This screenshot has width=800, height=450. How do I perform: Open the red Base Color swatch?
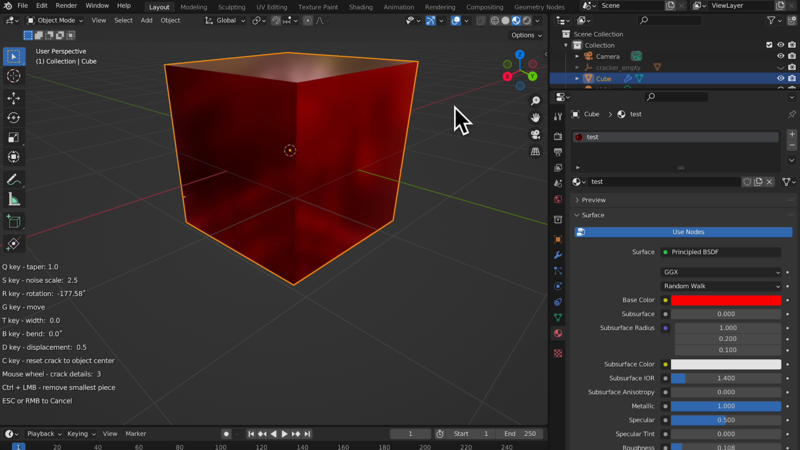coord(726,301)
